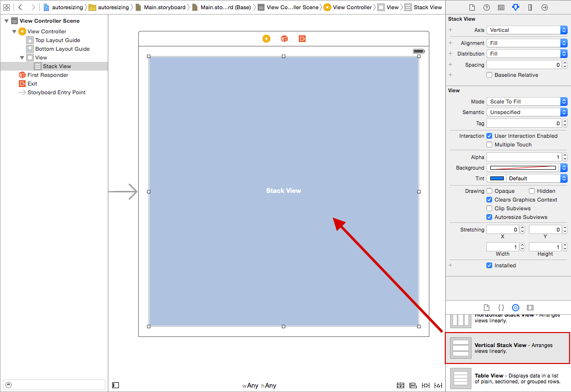Show the Media library
Image resolution: width=571 pixels, height=392 pixels.
[530, 307]
